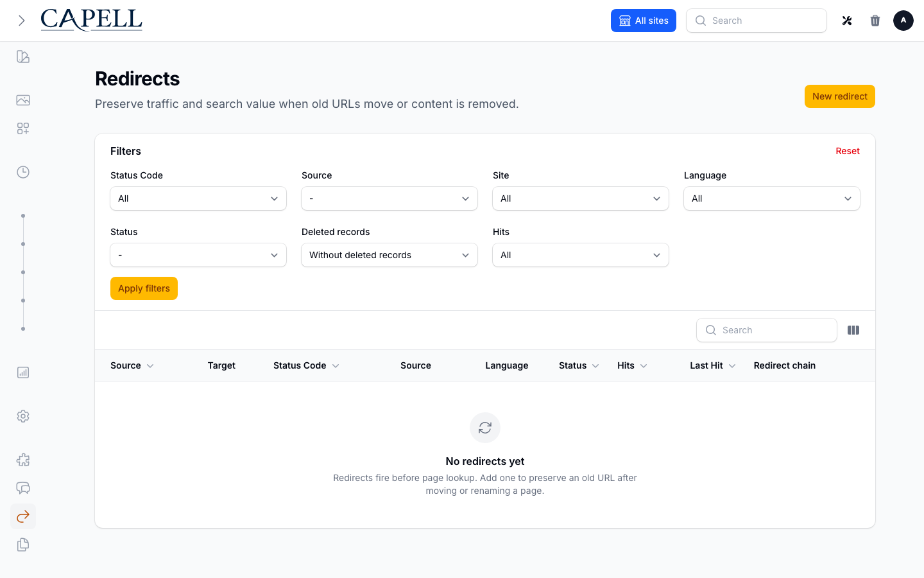Open the trash bin icon in header

tap(875, 21)
